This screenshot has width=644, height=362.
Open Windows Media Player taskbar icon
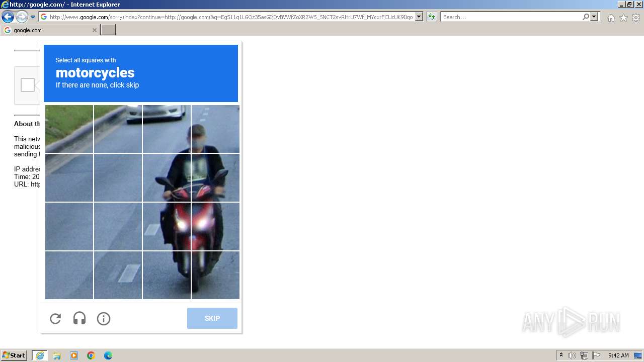pos(74,355)
